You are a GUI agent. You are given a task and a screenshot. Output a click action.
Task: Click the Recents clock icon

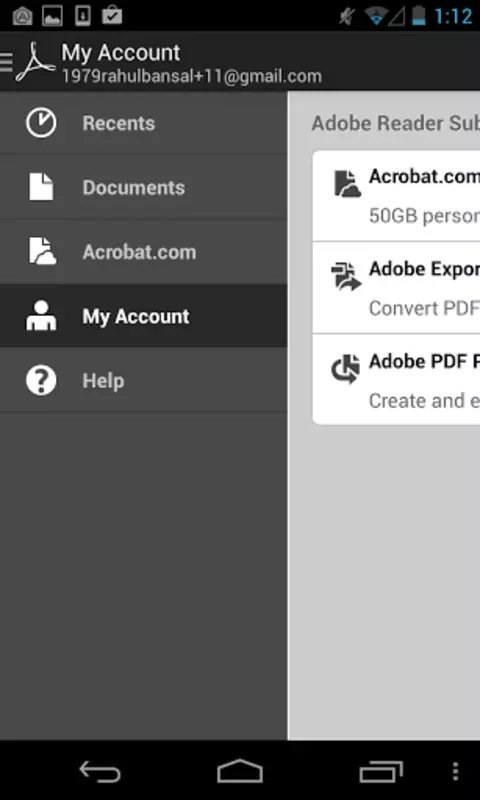tap(41, 123)
